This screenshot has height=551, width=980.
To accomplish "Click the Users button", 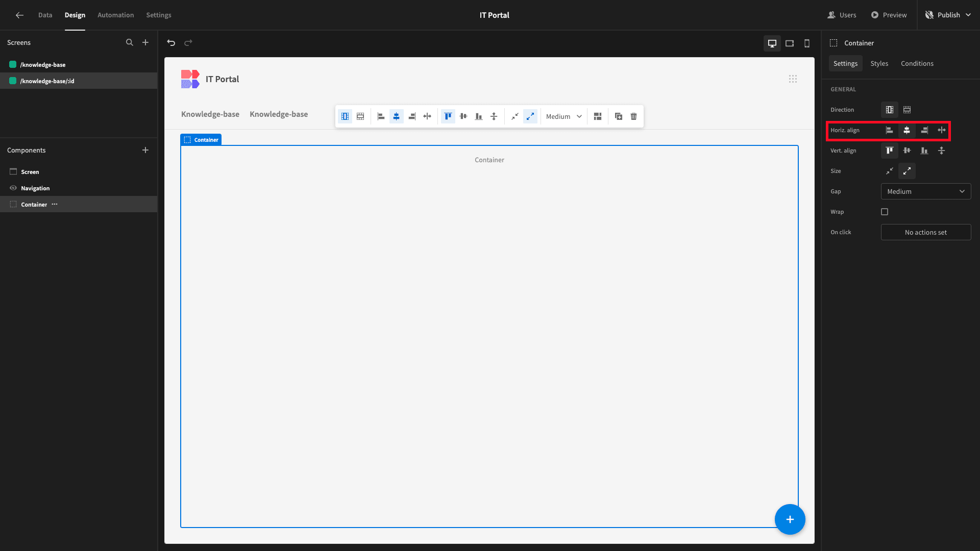I will (842, 15).
